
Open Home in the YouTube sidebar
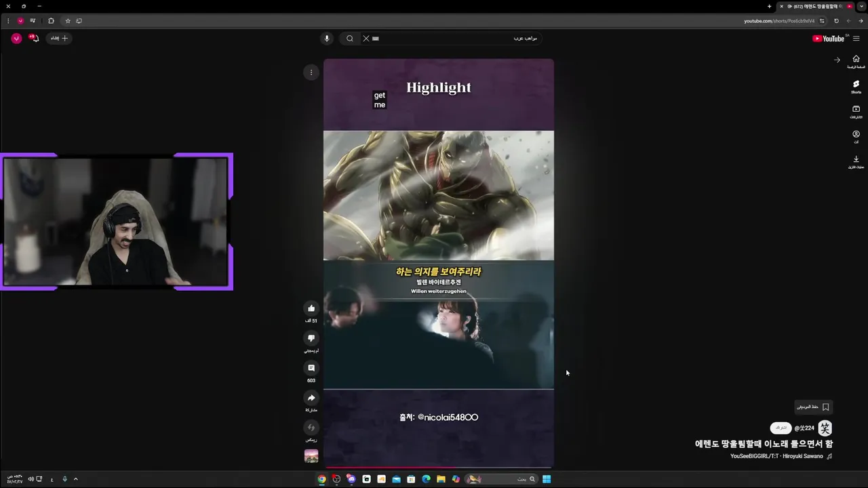(856, 62)
